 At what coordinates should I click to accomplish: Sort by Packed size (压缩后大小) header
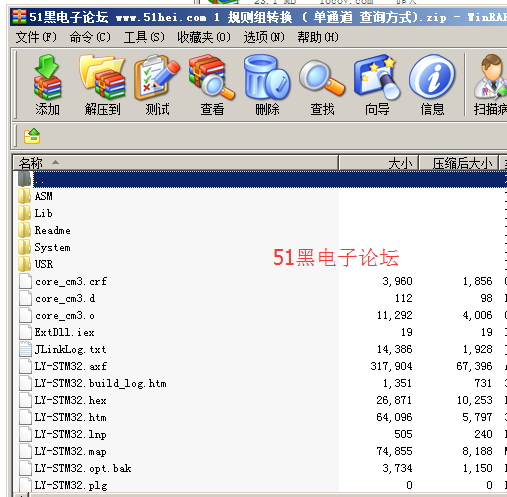pyautogui.click(x=458, y=163)
